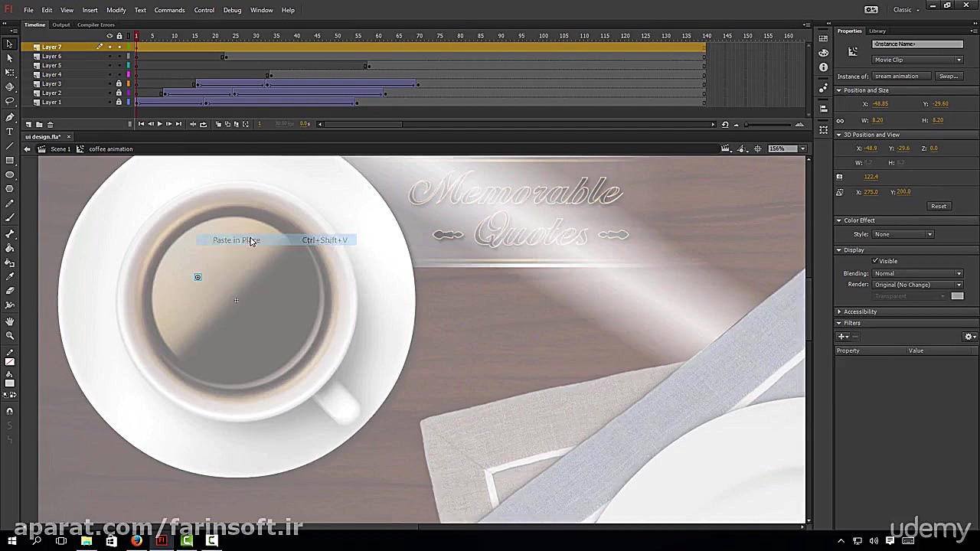
Task: Toggle the lock on Layer 2
Action: 119,93
